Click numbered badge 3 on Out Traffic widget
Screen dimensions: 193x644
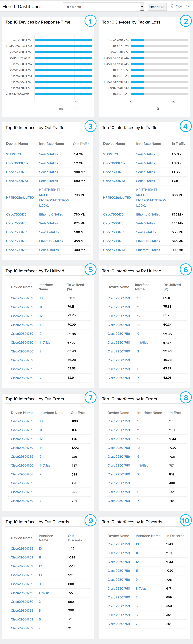pos(90,126)
